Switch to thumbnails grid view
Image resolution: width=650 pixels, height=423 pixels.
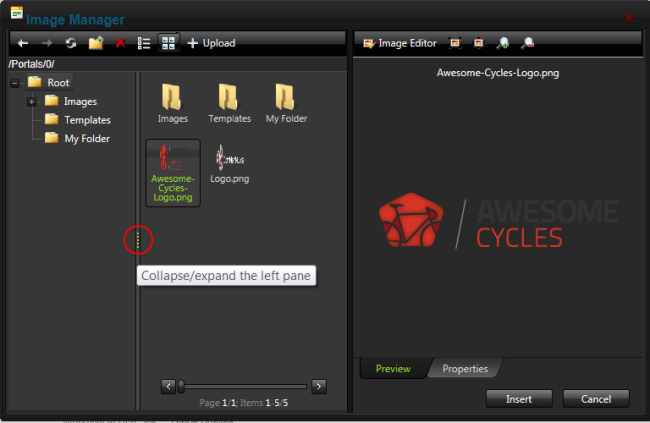click(x=168, y=43)
